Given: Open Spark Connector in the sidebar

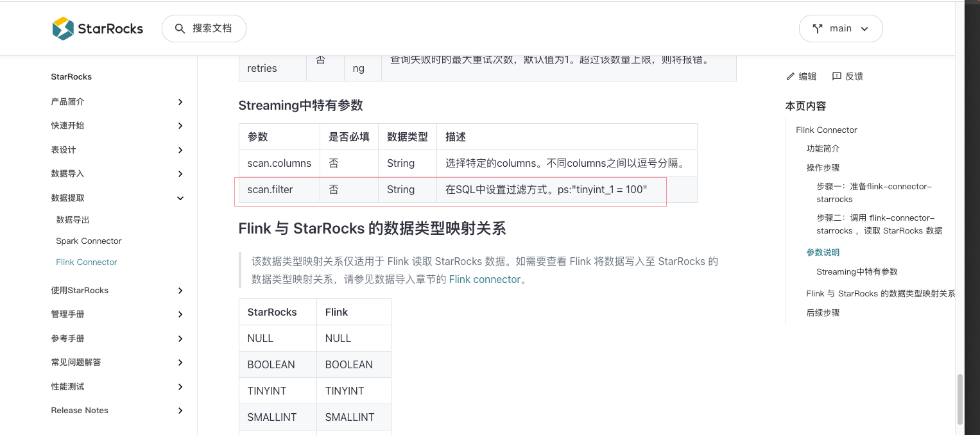Looking at the screenshot, I should click(x=89, y=241).
